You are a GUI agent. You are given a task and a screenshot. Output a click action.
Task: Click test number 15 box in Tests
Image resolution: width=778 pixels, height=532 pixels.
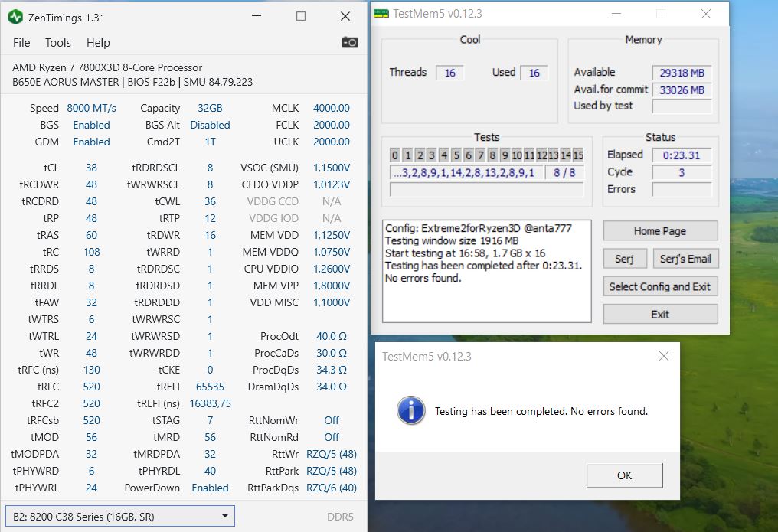(578, 155)
